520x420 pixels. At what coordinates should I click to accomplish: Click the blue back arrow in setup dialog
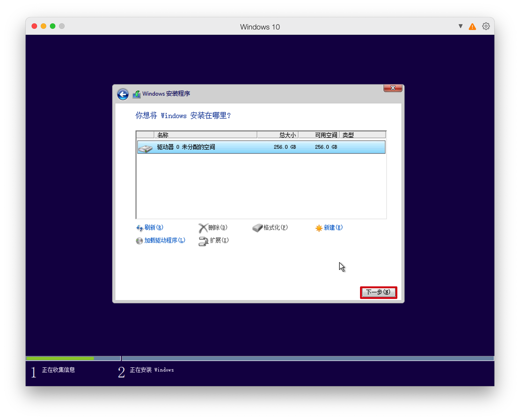click(x=123, y=94)
